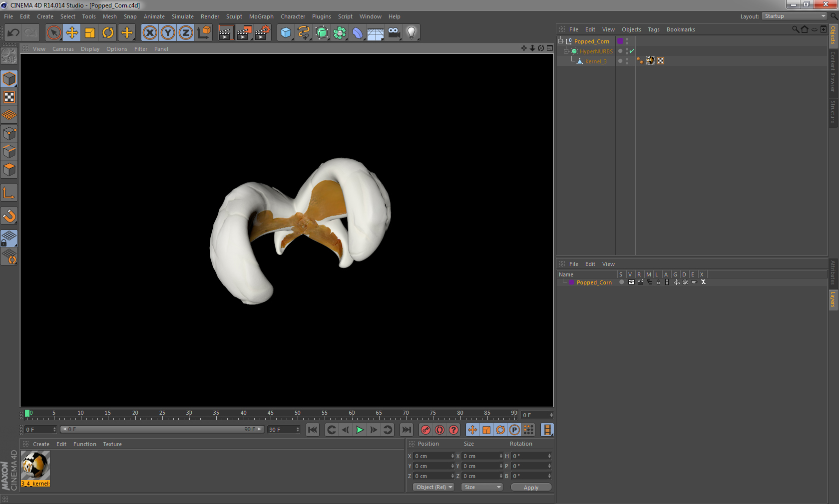Toggle X-axis lock
This screenshot has width=839, height=504.
point(150,33)
